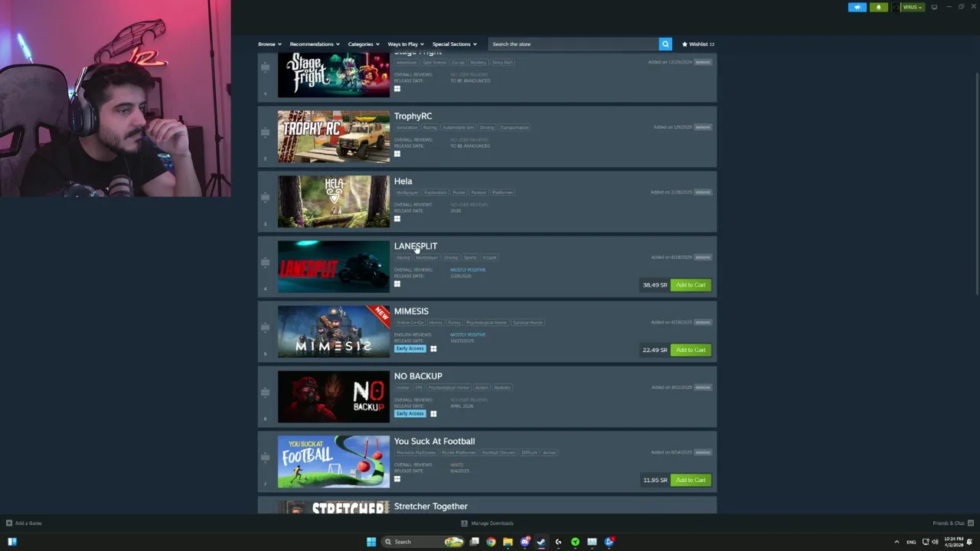The image size is (980, 551).
Task: Expand the Special Sections menu
Action: coord(454,44)
